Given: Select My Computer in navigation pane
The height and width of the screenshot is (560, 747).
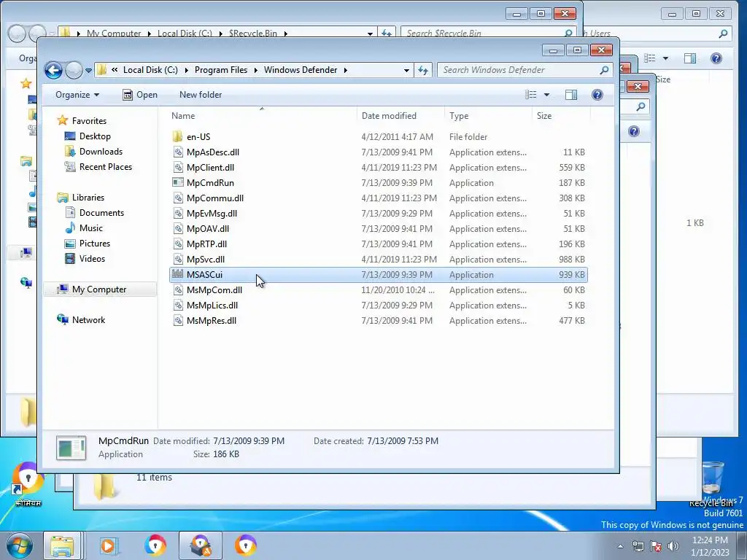Looking at the screenshot, I should (x=99, y=289).
